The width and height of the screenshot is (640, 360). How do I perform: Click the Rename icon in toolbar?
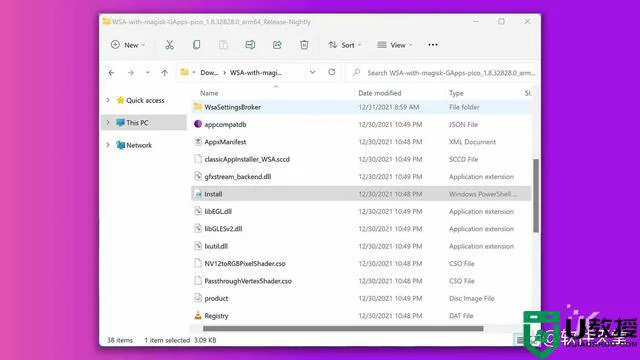click(250, 45)
